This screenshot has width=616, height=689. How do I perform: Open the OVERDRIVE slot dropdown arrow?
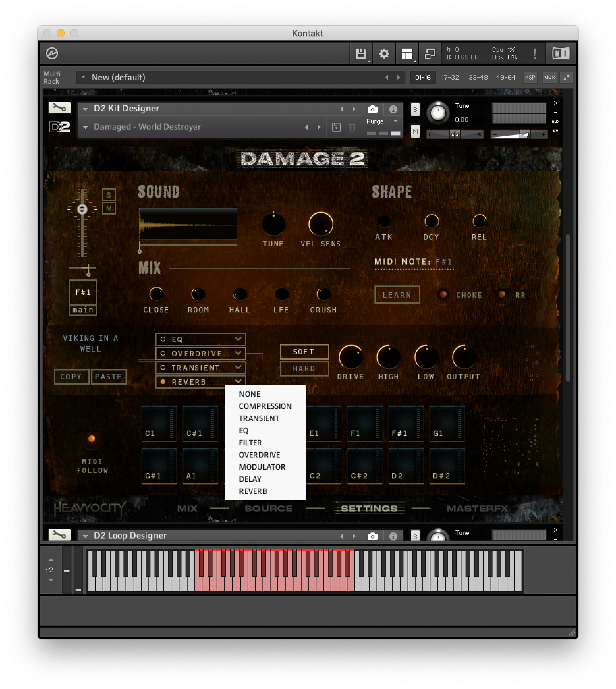pyautogui.click(x=238, y=353)
